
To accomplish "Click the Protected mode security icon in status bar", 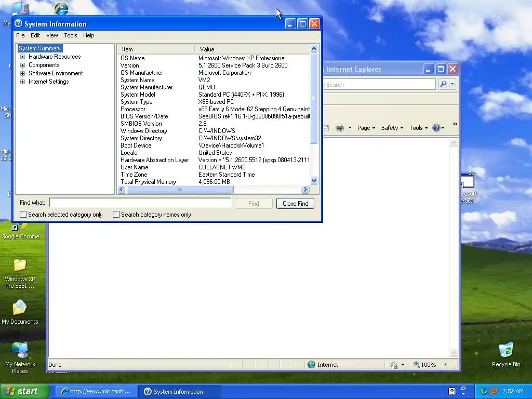I will pyautogui.click(x=394, y=365).
